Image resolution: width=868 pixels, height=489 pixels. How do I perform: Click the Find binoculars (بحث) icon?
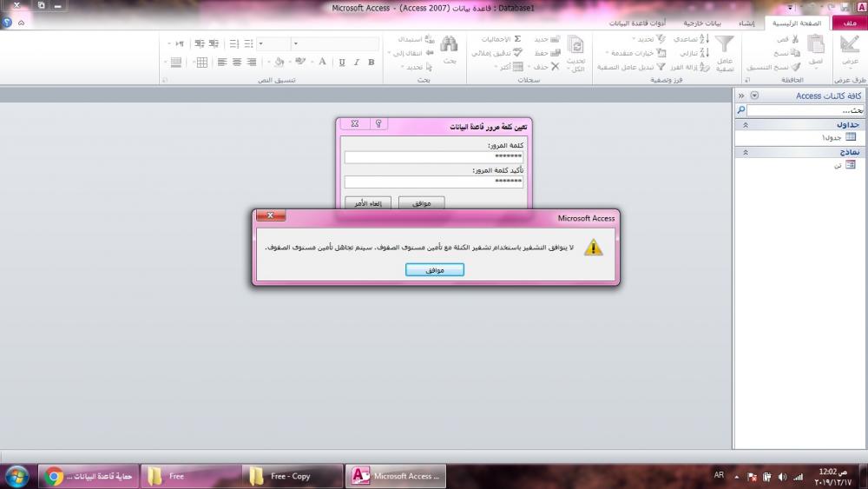click(449, 44)
